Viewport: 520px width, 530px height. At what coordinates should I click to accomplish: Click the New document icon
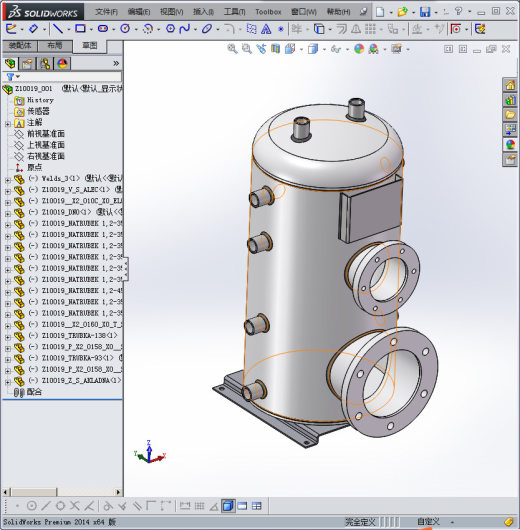pyautogui.click(x=380, y=12)
